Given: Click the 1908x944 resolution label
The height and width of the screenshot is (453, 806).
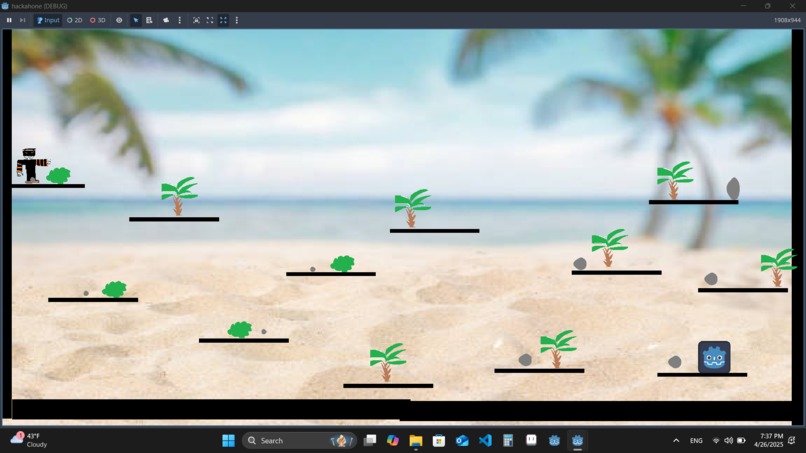Looking at the screenshot, I should 787,20.
